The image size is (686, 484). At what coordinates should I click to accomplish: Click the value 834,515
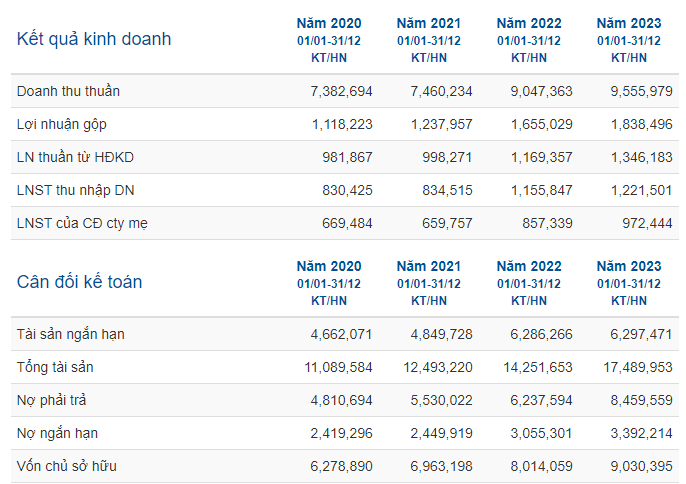pyautogui.click(x=447, y=190)
